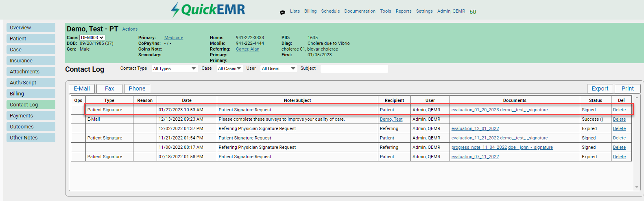This screenshot has width=644, height=201.
Task: Delete the 07/18/2022 contact entry
Action: [x=619, y=157]
